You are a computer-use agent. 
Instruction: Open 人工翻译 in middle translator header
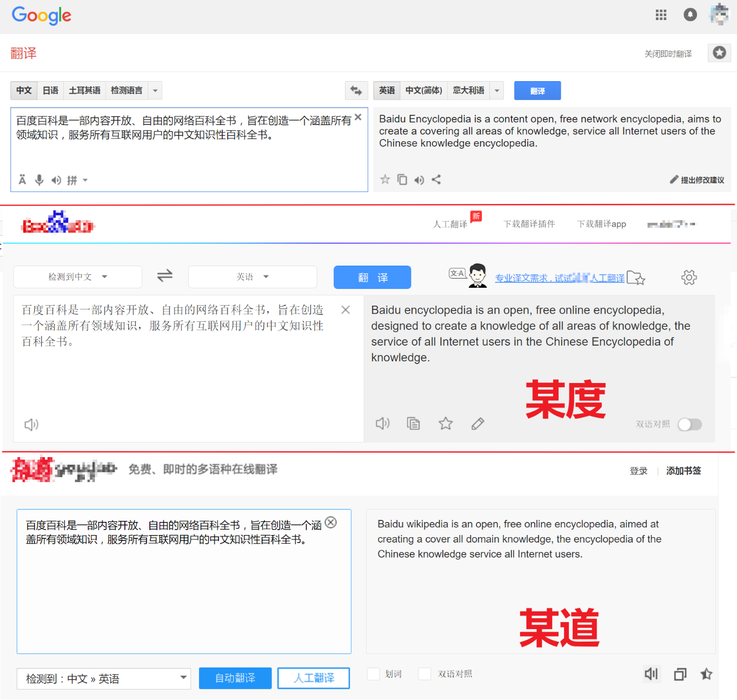450,224
